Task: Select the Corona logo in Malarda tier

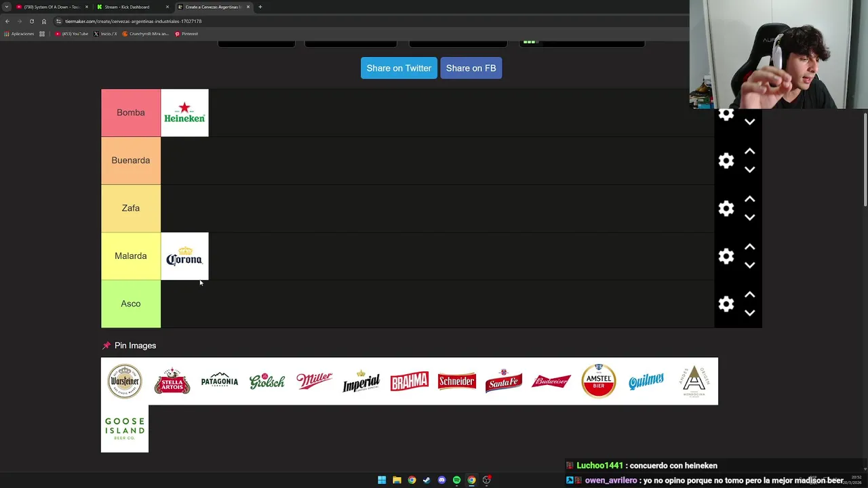Action: pyautogui.click(x=184, y=256)
